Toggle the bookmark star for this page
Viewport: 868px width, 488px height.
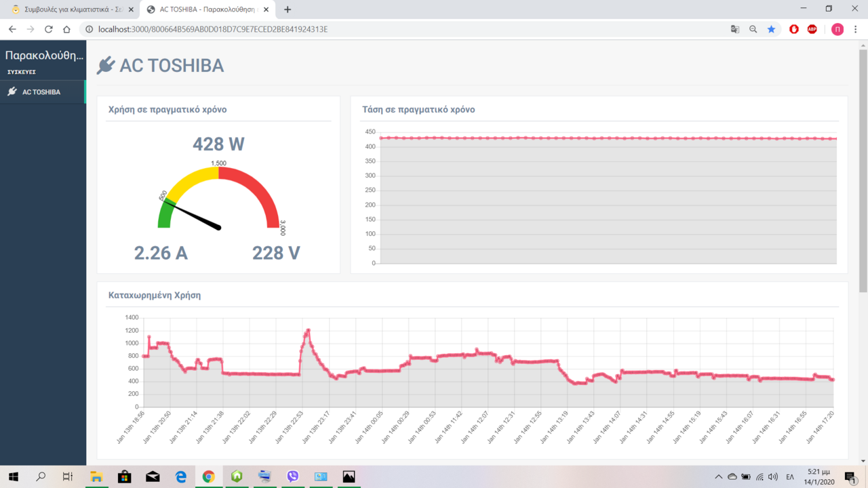point(771,29)
